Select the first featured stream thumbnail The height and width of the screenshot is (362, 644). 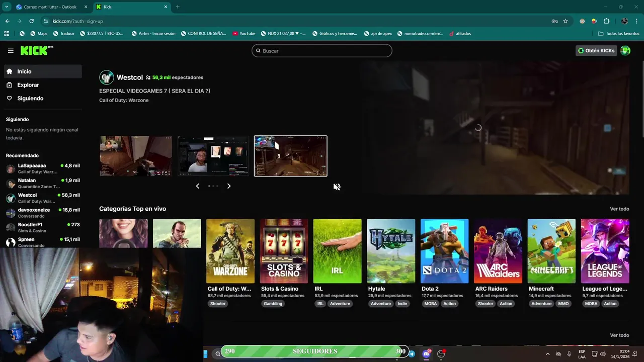(x=136, y=156)
